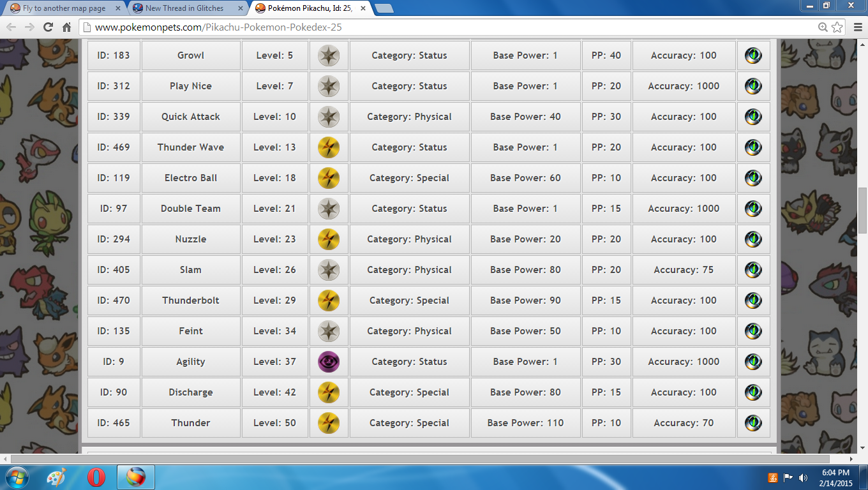868x490 pixels.
Task: Launch Paint from the taskbar
Action: [56, 477]
